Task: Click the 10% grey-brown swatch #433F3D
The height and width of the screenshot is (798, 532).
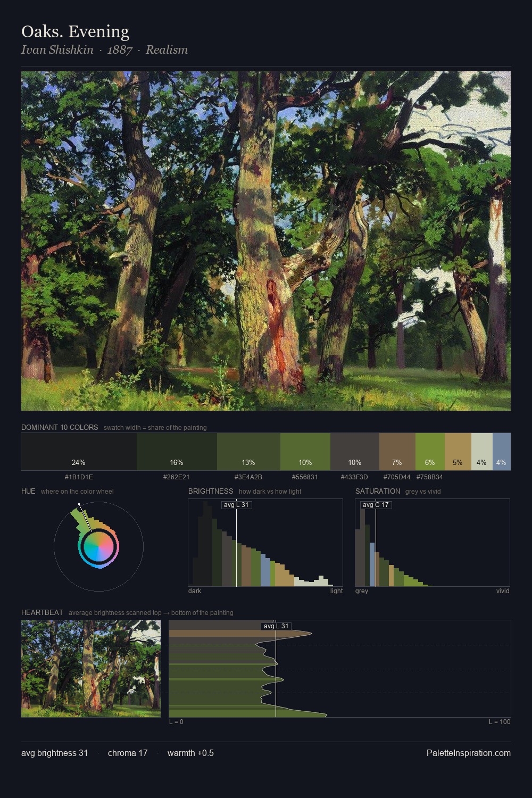Action: tap(355, 452)
